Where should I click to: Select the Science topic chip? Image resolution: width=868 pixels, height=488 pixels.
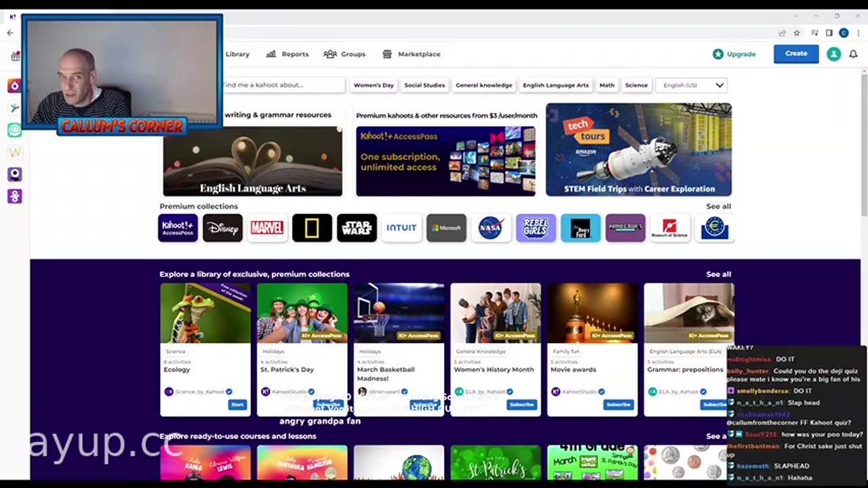(636, 85)
